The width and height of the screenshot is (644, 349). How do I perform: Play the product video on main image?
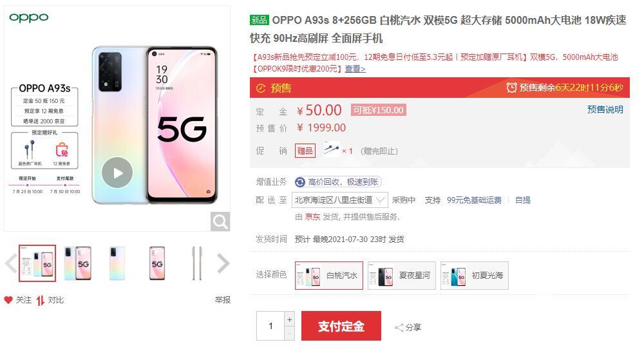tap(117, 173)
